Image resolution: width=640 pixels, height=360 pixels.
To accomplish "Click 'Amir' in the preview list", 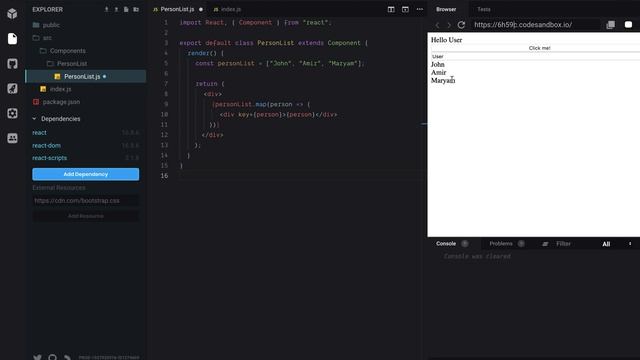I will (x=438, y=73).
